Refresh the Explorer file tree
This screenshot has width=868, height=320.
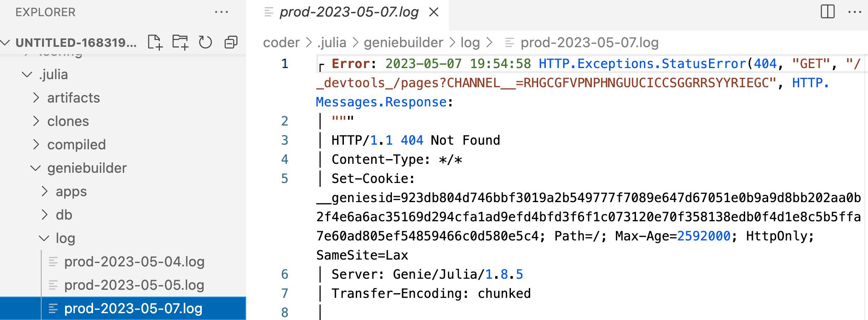tap(206, 42)
